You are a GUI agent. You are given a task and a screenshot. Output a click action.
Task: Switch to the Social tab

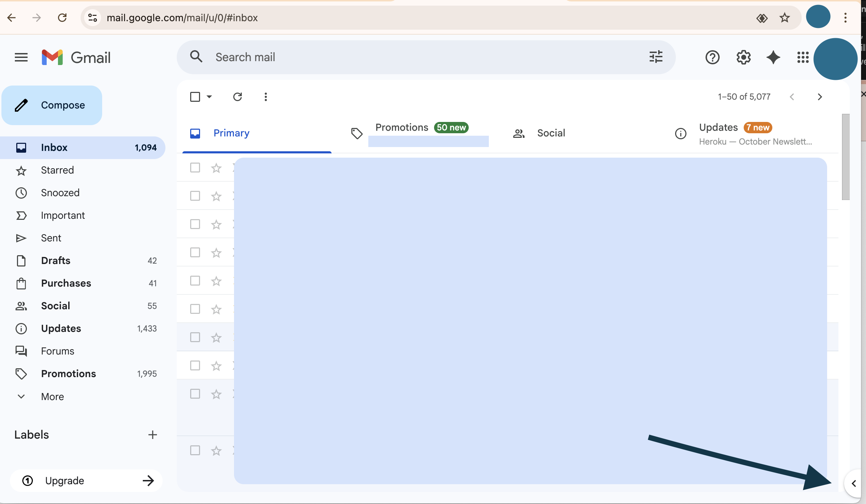[551, 133]
